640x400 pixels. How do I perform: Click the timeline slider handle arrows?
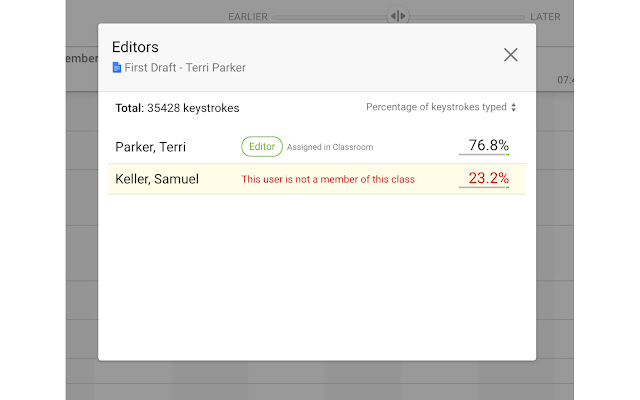pyautogui.click(x=398, y=16)
